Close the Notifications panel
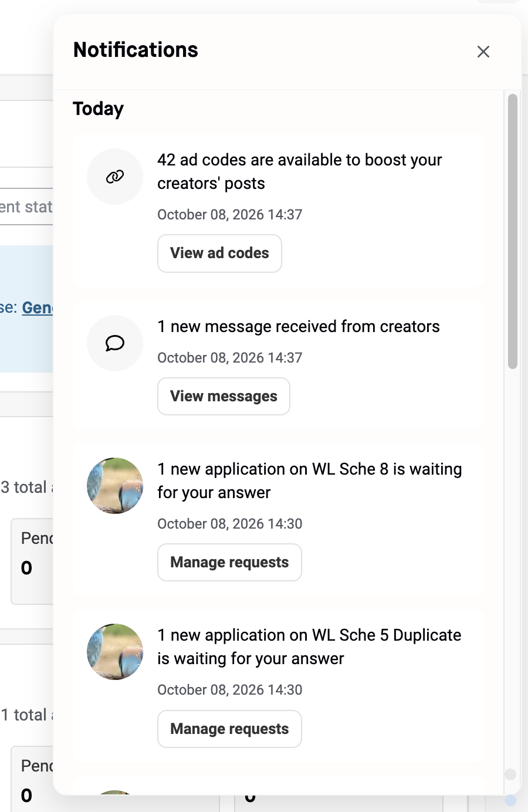This screenshot has height=812, width=528. (x=483, y=52)
